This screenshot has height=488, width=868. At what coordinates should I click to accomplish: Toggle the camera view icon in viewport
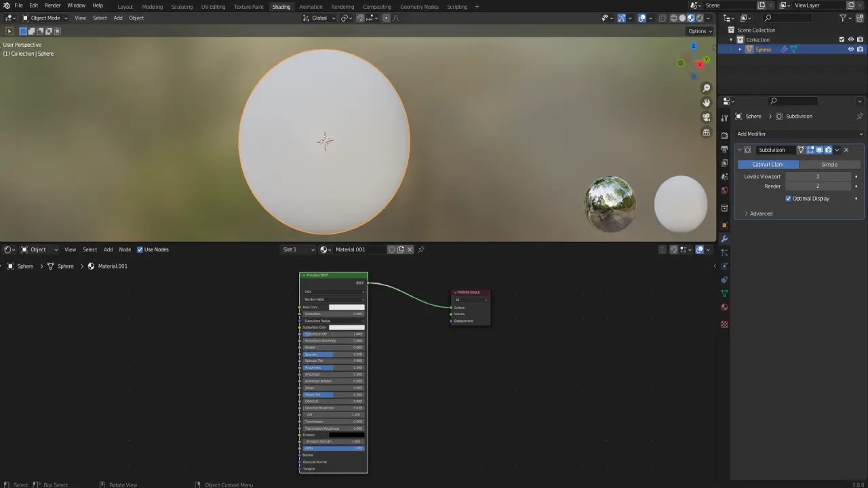point(706,117)
